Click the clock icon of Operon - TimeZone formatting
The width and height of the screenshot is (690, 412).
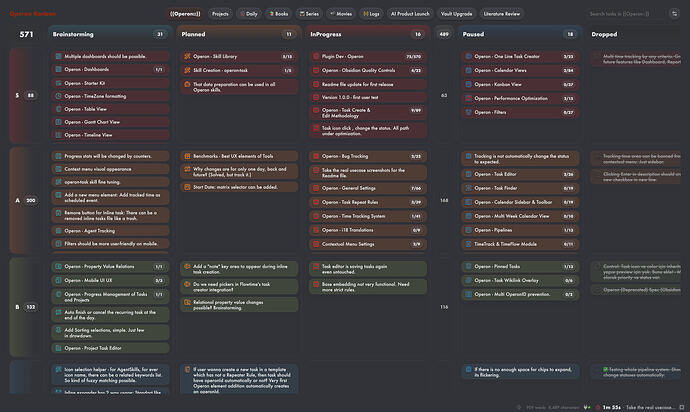58,96
